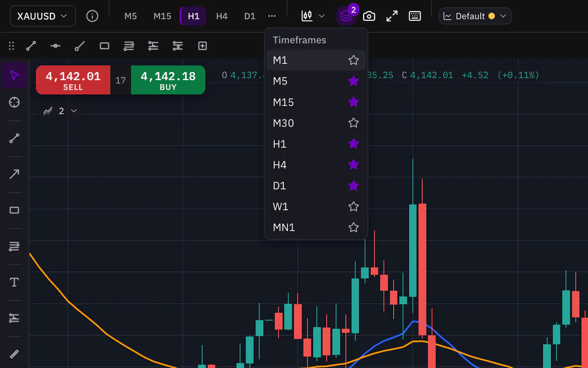
Task: Select the text T tool in left sidebar
Action: pos(14,282)
